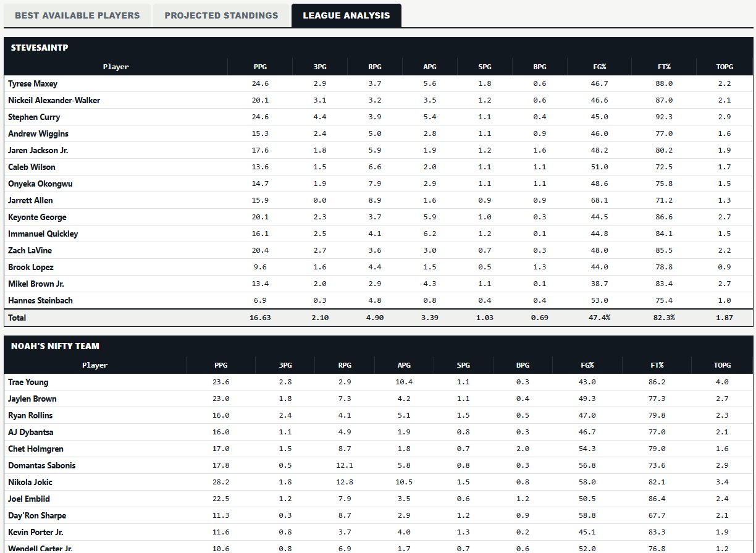The image size is (756, 553).
Task: Select player Chet Holmgren
Action: tap(36, 449)
